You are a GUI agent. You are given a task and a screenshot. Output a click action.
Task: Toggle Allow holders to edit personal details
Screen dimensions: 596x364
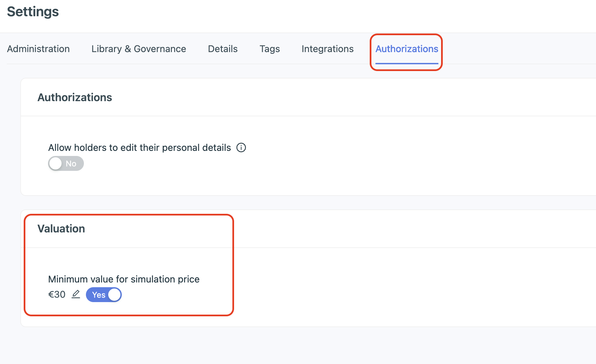(x=66, y=164)
